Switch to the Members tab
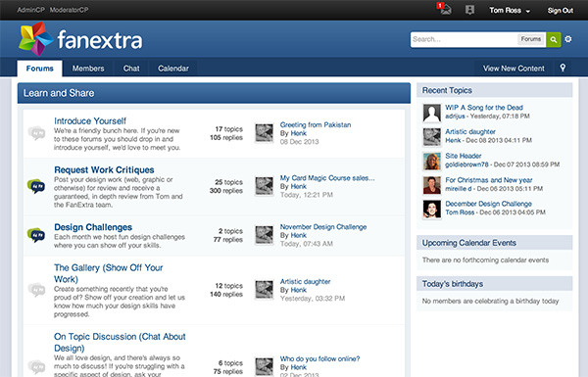Screen dimensions: 588x377 (x=88, y=69)
